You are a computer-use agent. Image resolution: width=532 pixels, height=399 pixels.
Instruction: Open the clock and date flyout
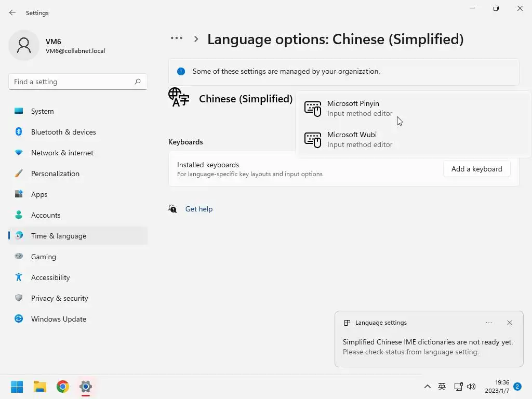click(x=497, y=387)
